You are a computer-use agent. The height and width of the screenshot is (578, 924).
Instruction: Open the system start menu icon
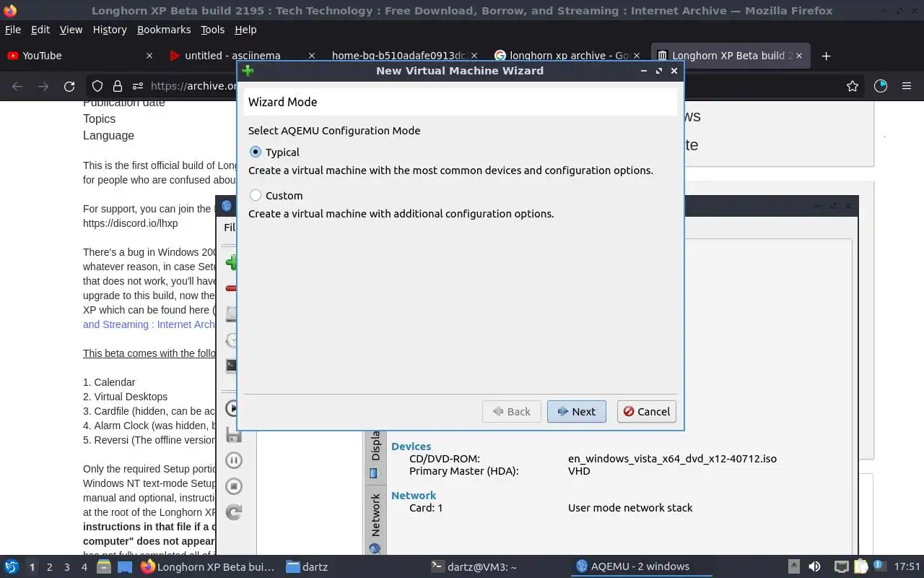12,567
